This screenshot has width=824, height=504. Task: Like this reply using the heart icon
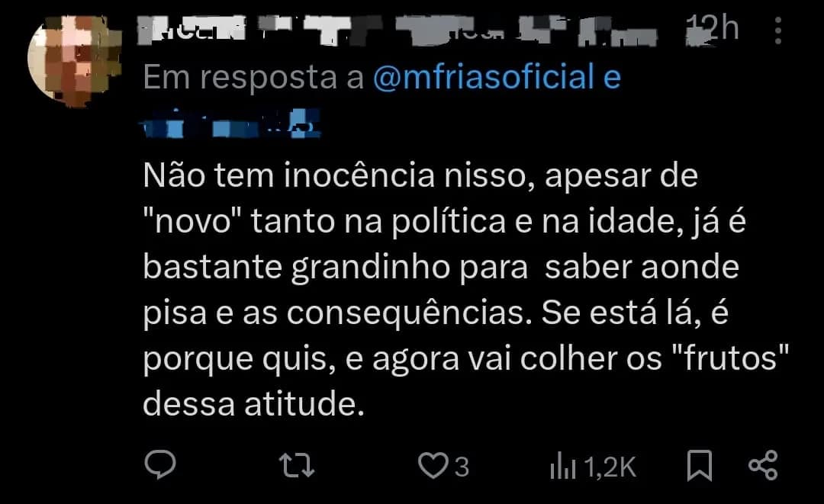point(433,463)
